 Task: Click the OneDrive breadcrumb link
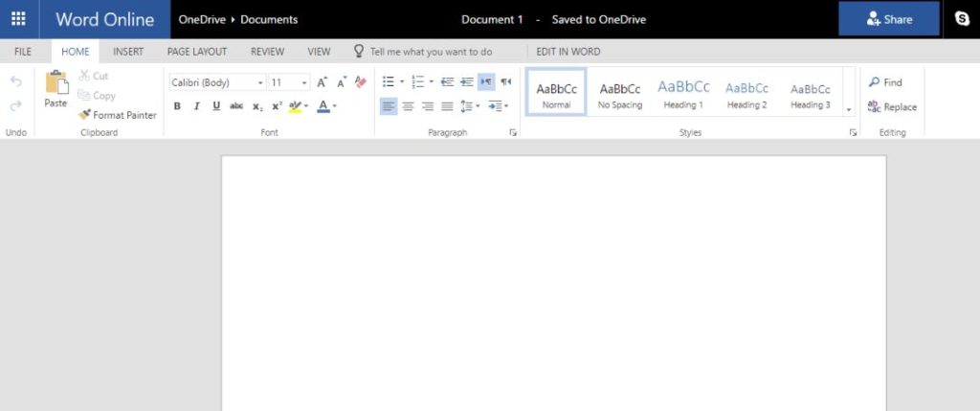point(203,19)
